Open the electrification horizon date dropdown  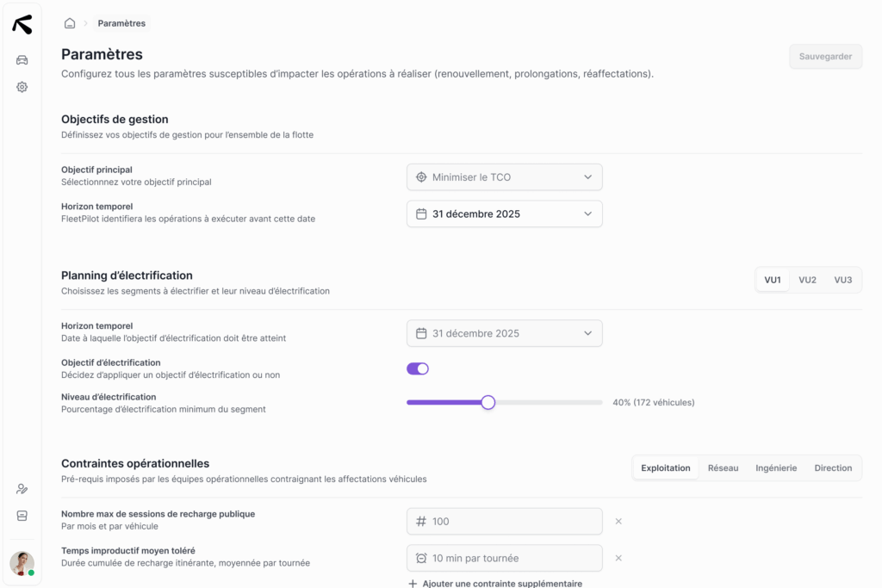click(504, 333)
